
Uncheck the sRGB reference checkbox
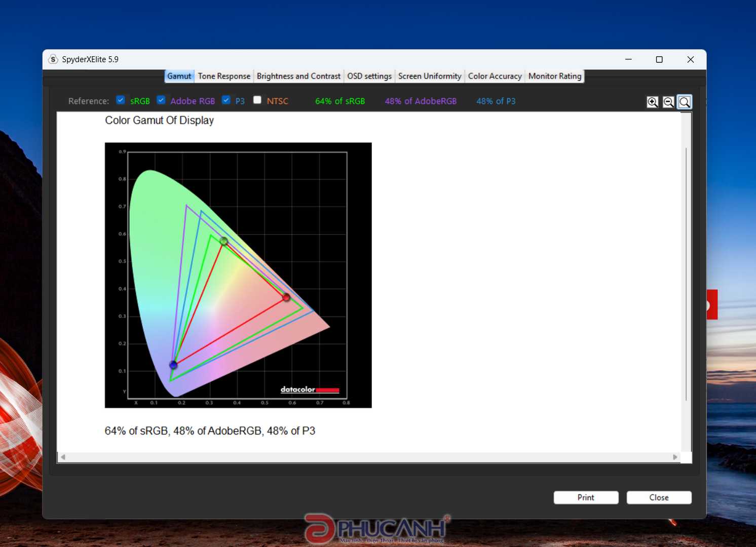(121, 100)
